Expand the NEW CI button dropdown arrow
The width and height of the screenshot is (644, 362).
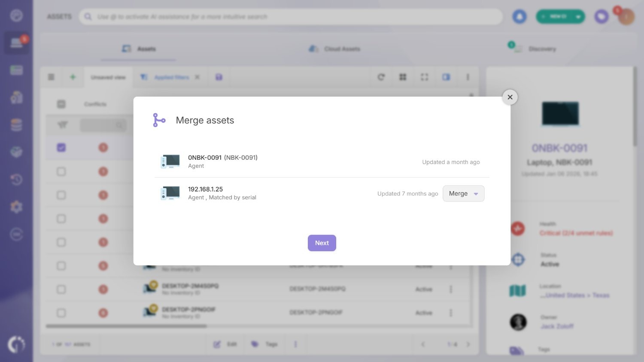[579, 16]
